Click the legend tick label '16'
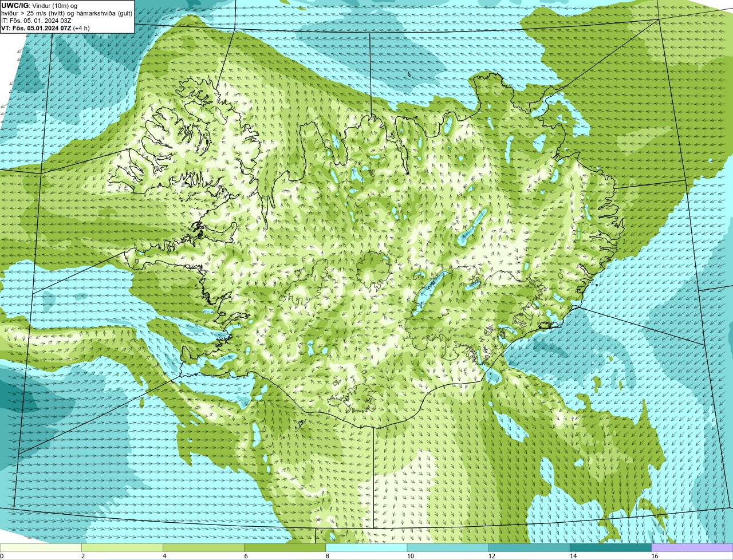 click(654, 556)
